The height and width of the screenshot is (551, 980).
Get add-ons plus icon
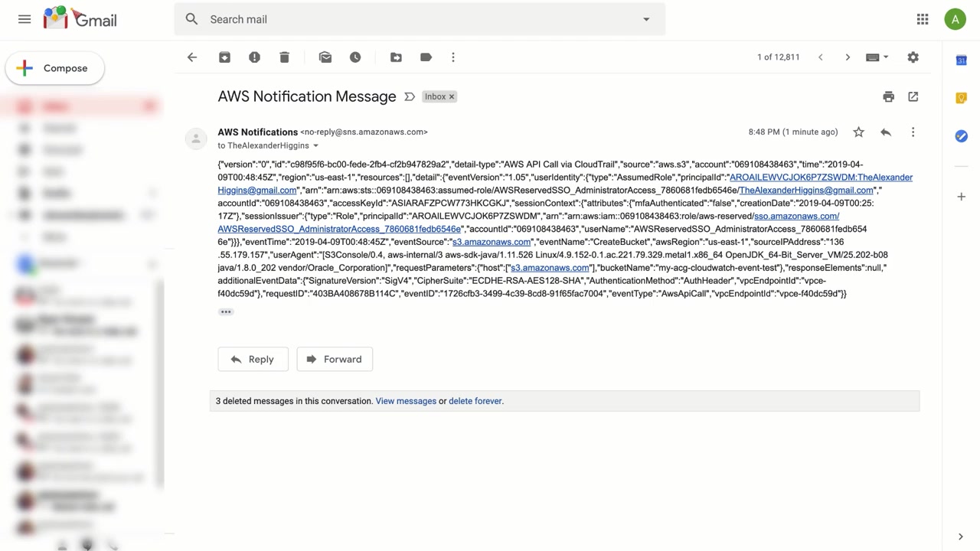[961, 197]
